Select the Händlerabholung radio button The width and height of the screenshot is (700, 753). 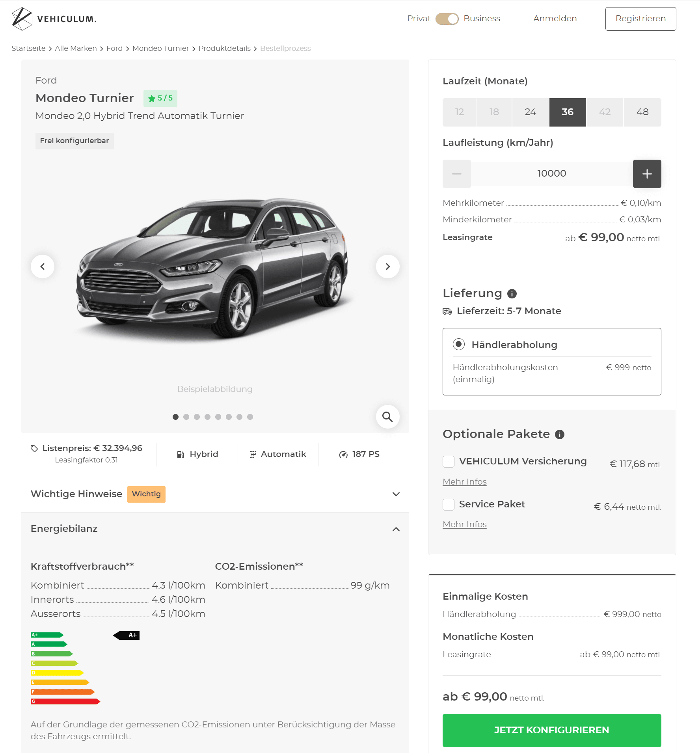(x=459, y=344)
